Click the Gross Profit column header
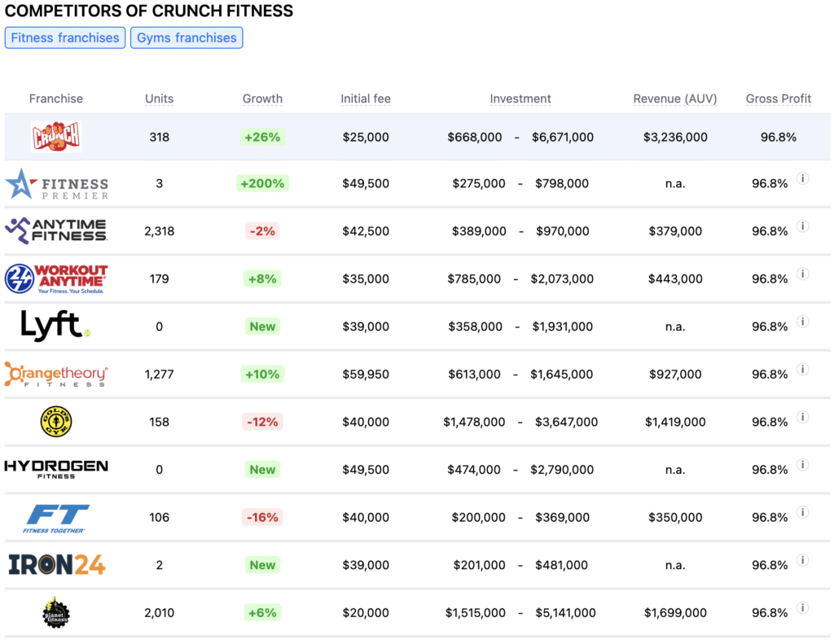 pyautogui.click(x=778, y=99)
